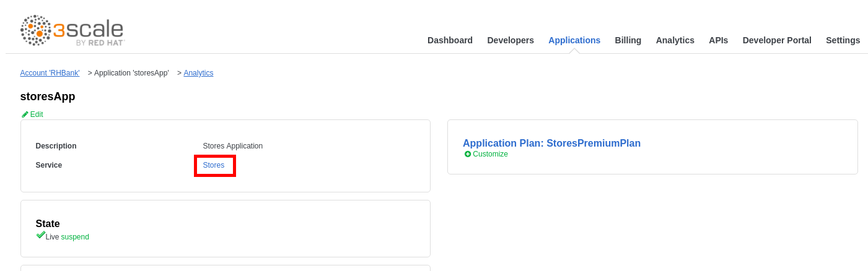
Task: Open Settings in the top navigation
Action: [x=843, y=40]
